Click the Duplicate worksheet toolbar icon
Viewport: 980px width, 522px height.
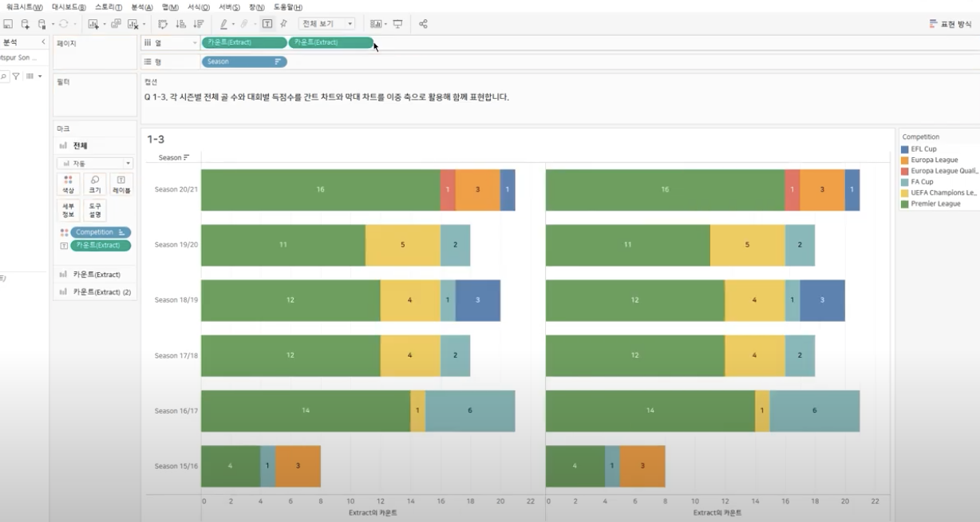116,24
